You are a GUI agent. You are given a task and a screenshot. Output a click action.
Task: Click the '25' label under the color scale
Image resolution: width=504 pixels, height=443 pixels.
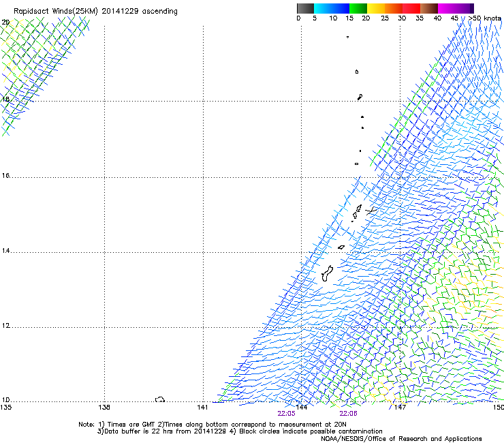(385, 18)
